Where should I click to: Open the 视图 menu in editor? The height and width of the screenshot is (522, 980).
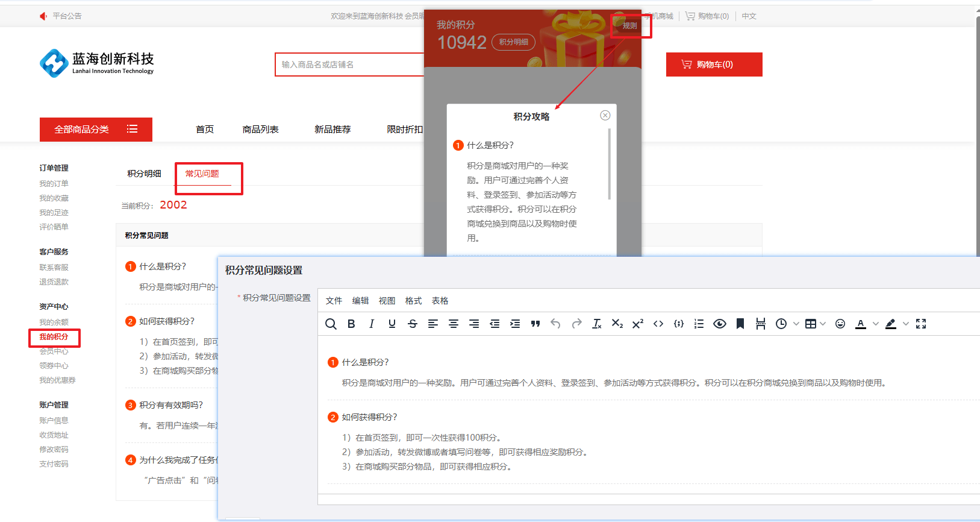[387, 301]
